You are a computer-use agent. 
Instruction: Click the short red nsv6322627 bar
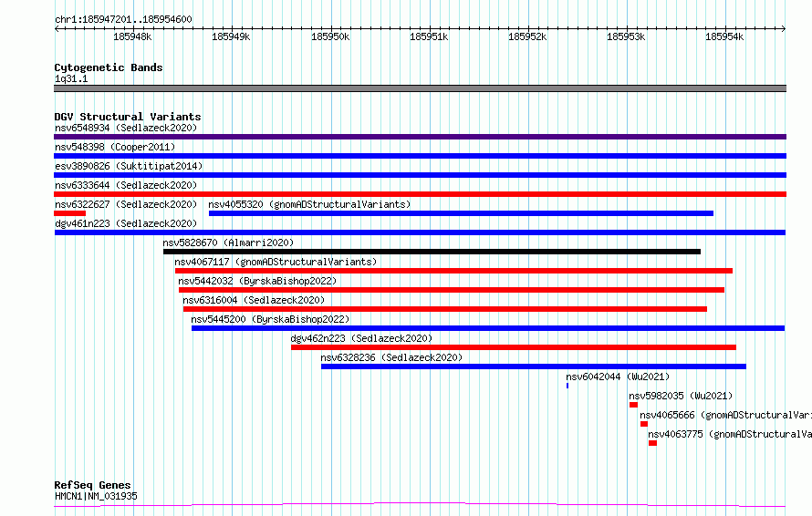[70, 213]
